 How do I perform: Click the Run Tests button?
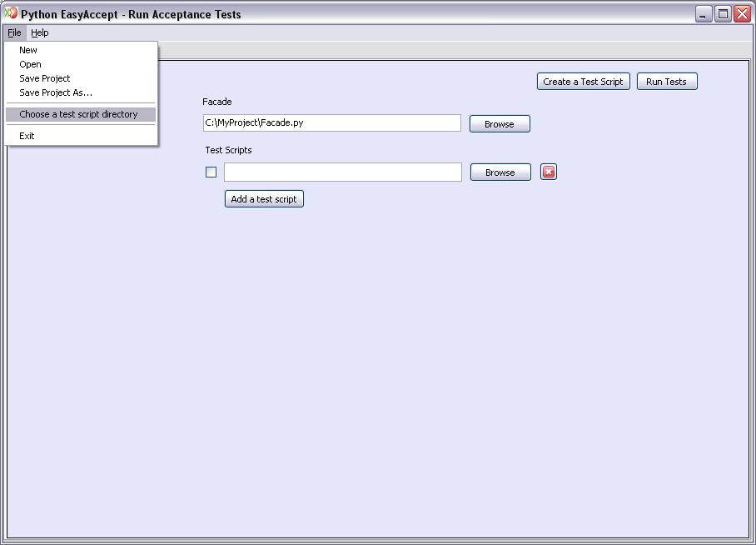[x=666, y=82]
